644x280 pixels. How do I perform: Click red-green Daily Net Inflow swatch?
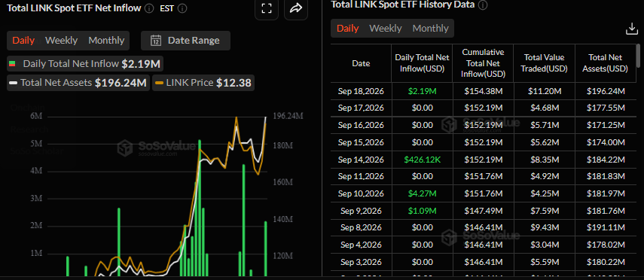click(12, 64)
